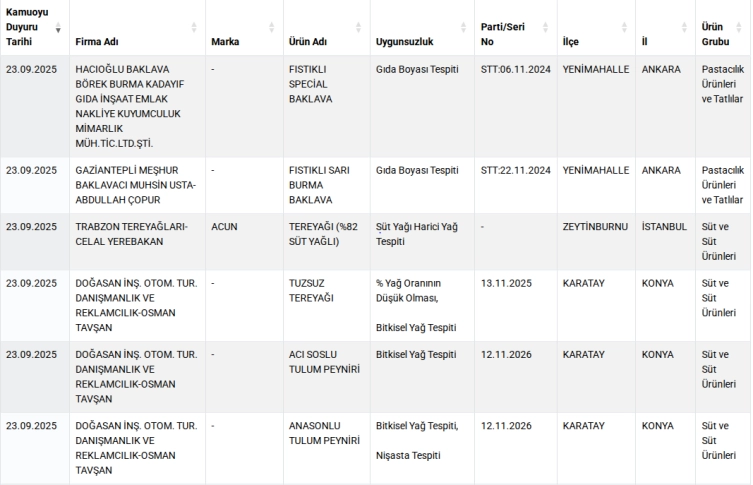Image resolution: width=753 pixels, height=485 pixels.
Task: Click the Marka column sort icon
Action: pos(270,28)
